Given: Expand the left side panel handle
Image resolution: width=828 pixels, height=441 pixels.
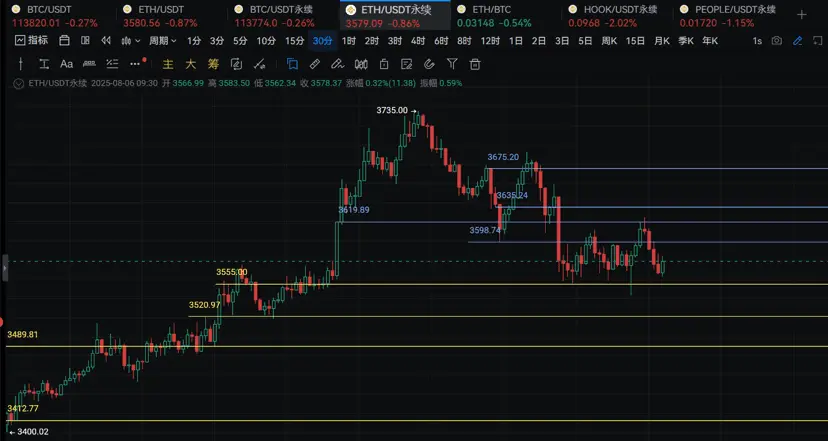Looking at the screenshot, I should click(5, 268).
